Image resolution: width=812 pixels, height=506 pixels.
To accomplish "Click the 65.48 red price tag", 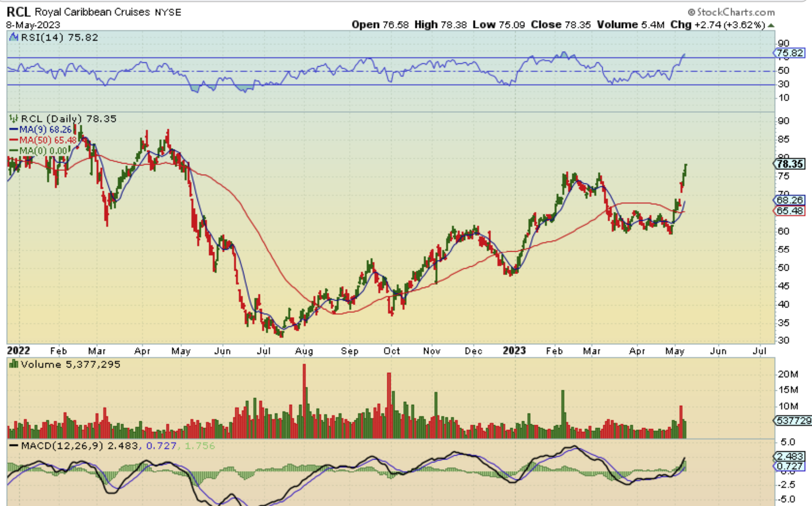I will [789, 211].
